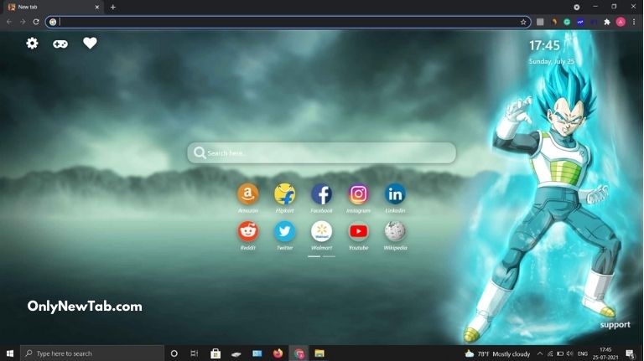The width and height of the screenshot is (644, 361).
Task: Click the 'Sunday, July 25' date text
Action: pyautogui.click(x=552, y=61)
